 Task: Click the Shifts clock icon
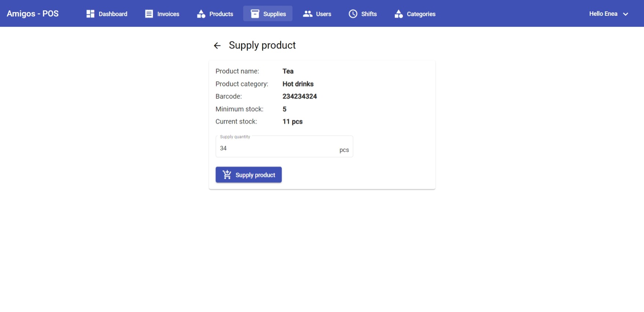coord(353,14)
